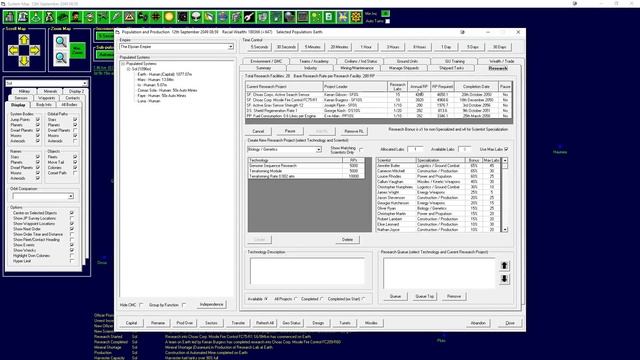640x360 pixels.
Task: Click the Independence button
Action: pyautogui.click(x=211, y=304)
